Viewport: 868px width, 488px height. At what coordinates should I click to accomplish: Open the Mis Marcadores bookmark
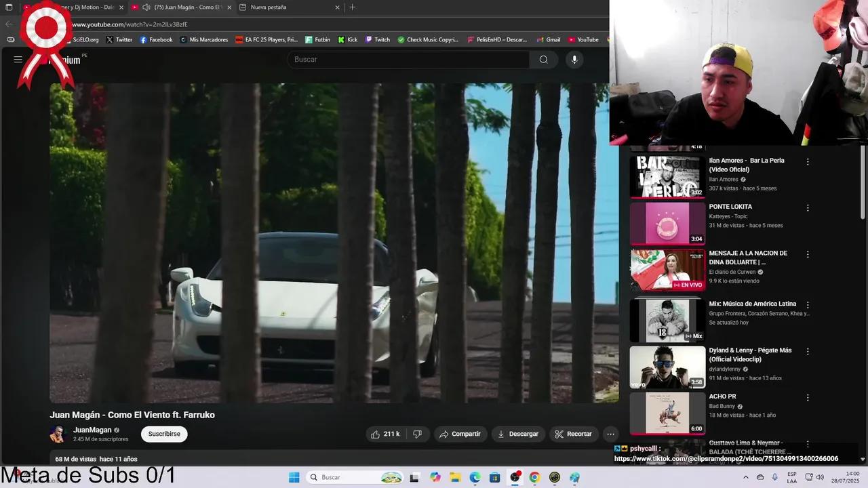pyautogui.click(x=203, y=40)
